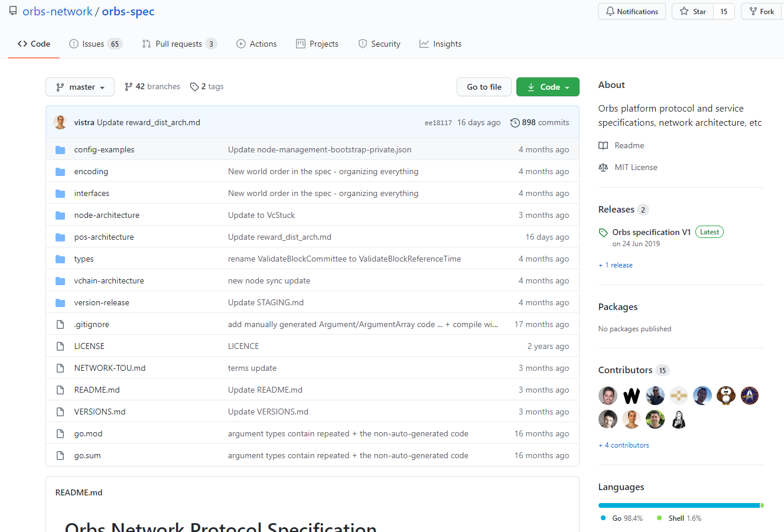The width and height of the screenshot is (784, 532).
Task: Click the tag icon by Orbs specification V1
Action: coord(603,233)
